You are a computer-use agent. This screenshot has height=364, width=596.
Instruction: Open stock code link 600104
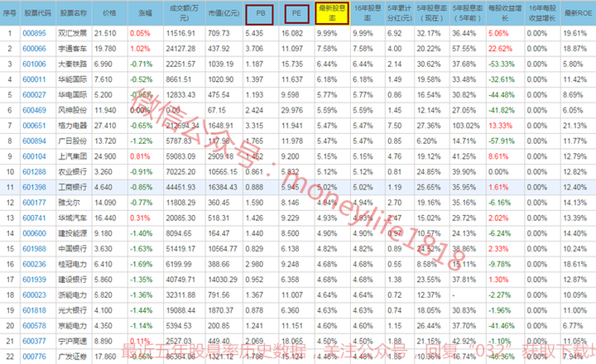pos(34,156)
